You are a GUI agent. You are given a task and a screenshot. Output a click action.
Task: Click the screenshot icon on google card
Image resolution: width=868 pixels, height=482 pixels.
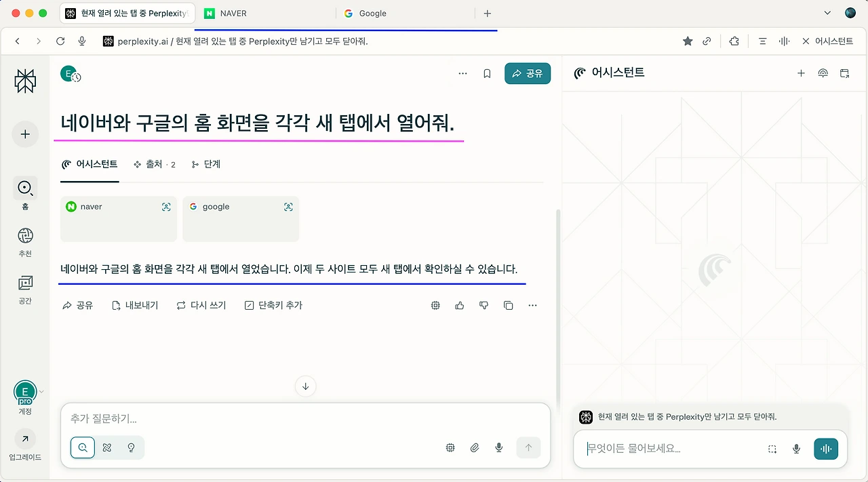click(288, 207)
